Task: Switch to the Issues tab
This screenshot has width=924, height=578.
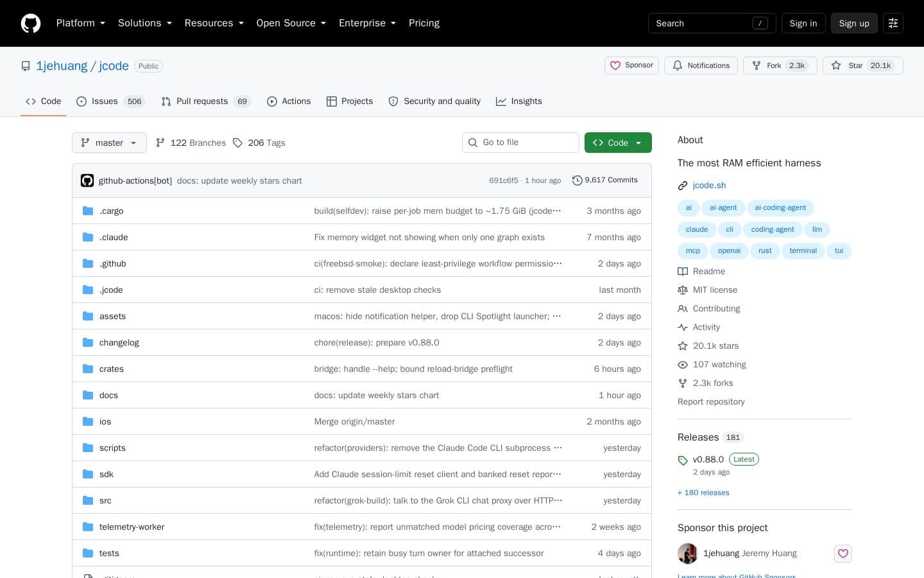Action: coord(110,101)
